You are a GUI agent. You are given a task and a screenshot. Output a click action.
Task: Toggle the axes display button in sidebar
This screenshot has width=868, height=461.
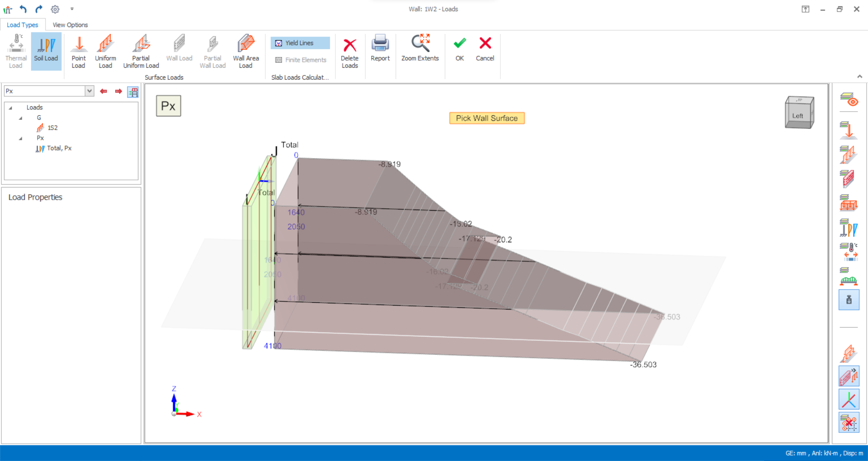pos(849,400)
